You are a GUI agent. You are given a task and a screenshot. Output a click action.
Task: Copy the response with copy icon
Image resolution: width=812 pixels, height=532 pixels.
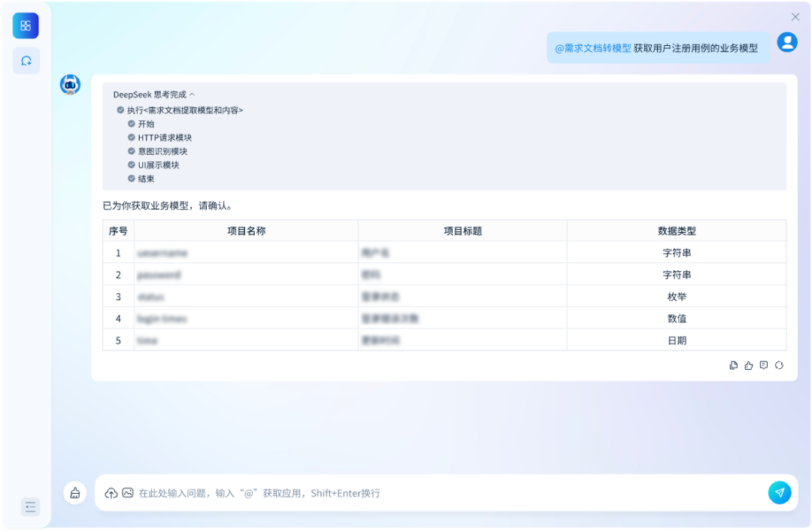pos(734,365)
